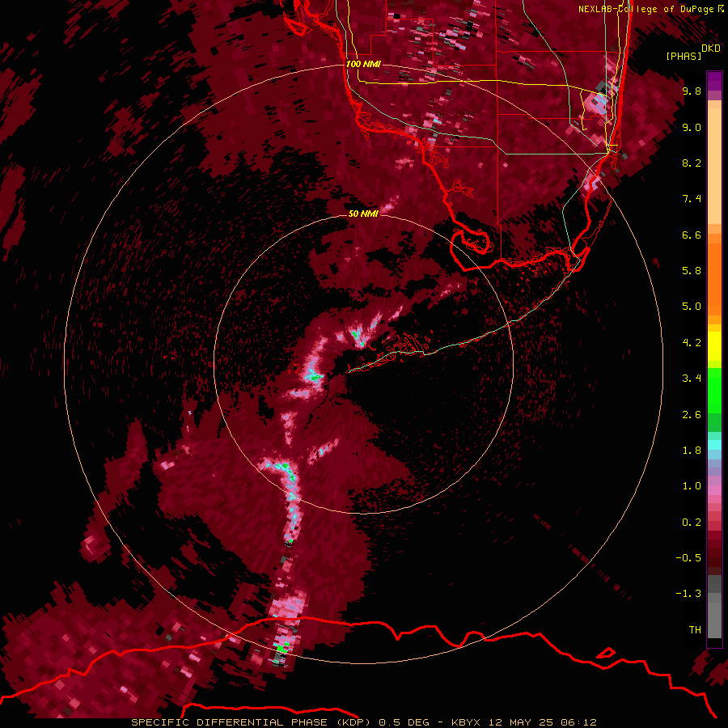Click the 4.2 scale value
The width and height of the screenshot is (728, 728).
coord(692,343)
